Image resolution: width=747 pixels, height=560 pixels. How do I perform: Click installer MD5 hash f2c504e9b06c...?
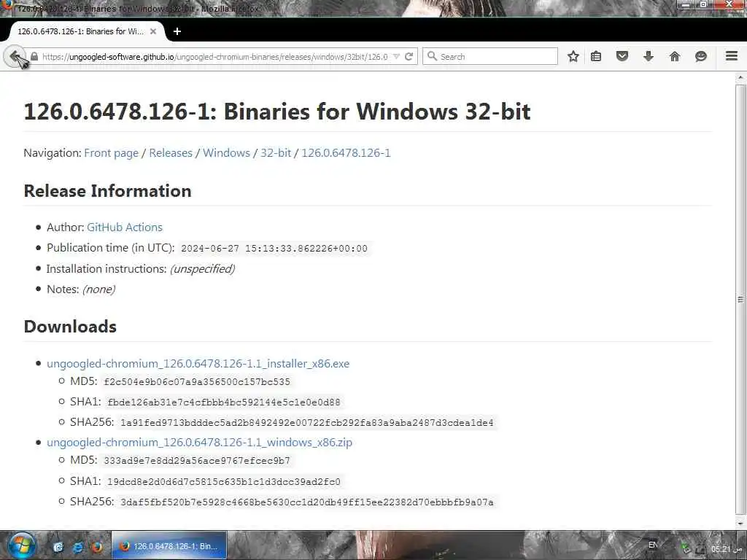197,382
